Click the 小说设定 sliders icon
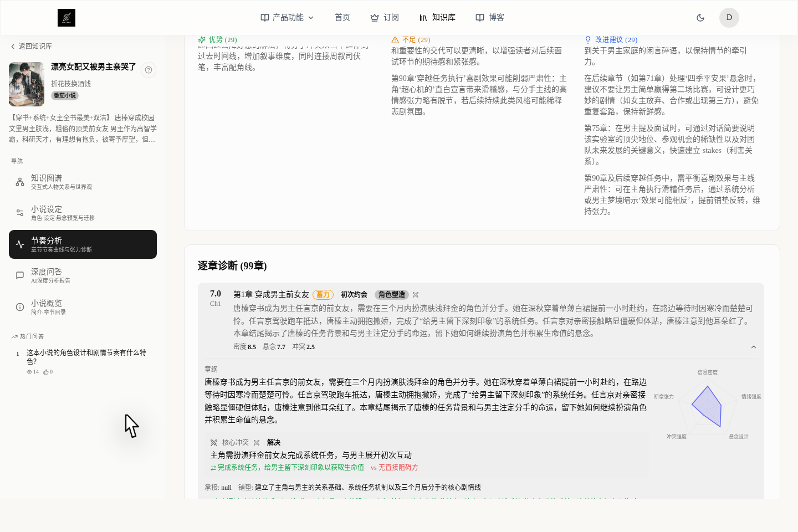This screenshot has height=532, width=798. (x=19, y=213)
